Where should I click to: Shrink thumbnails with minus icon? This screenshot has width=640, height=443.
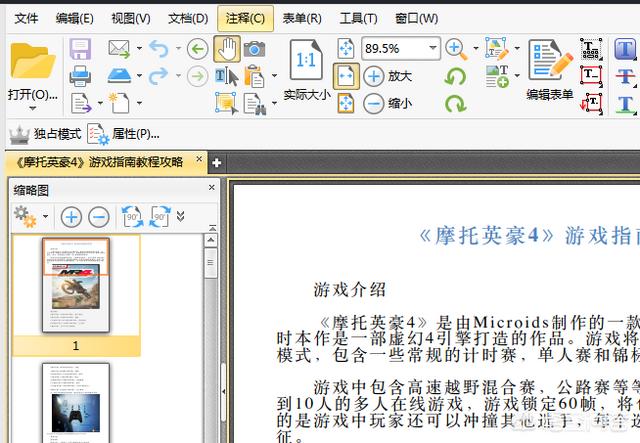coord(99,217)
